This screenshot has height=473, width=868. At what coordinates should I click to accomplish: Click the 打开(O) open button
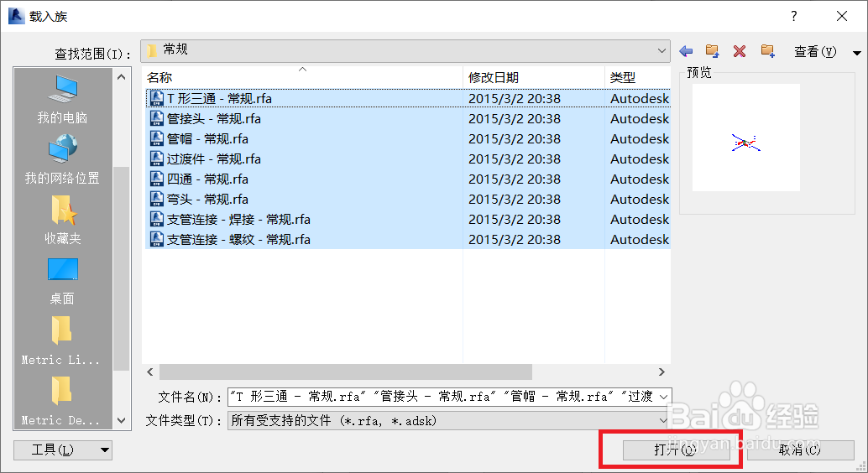point(675,450)
